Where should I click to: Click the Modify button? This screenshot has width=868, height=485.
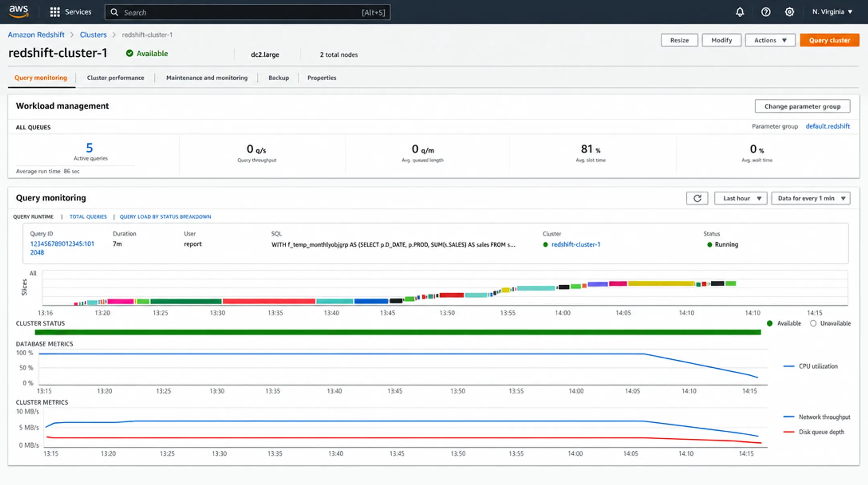point(722,40)
